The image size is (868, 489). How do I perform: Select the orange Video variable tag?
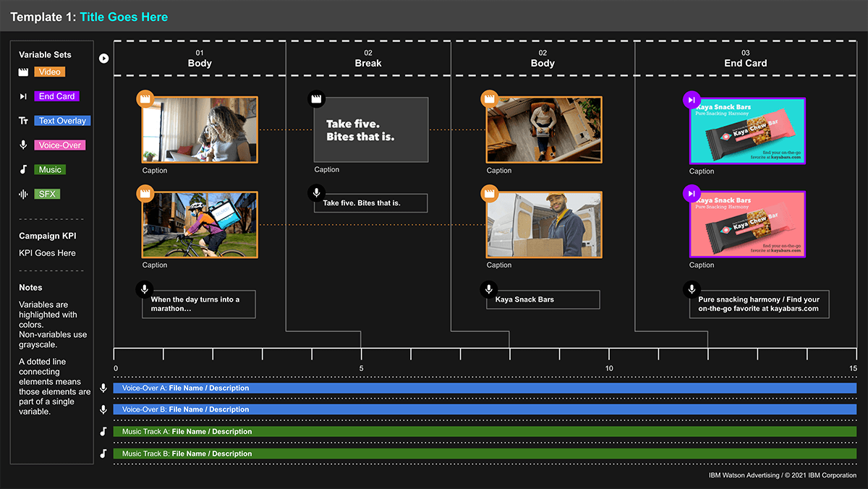tap(49, 72)
